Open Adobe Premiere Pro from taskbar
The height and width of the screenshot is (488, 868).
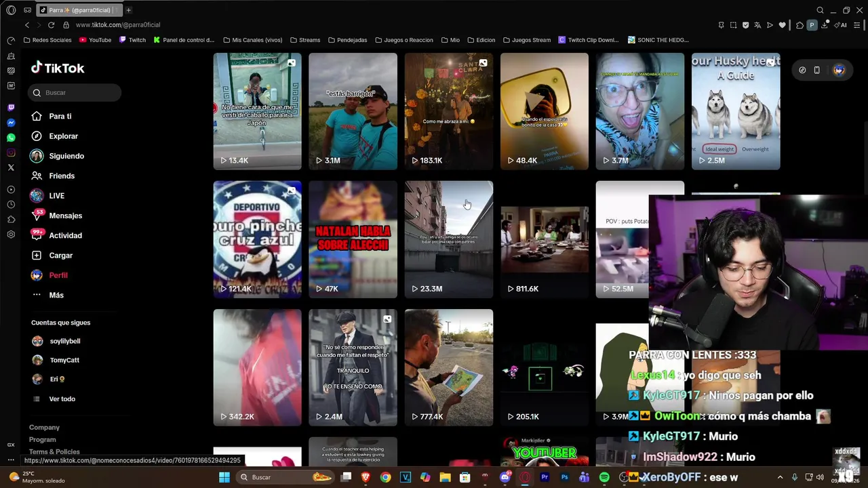pos(545,477)
